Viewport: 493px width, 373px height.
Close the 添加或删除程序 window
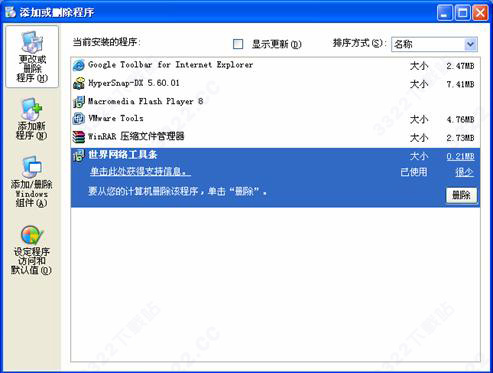click(480, 13)
